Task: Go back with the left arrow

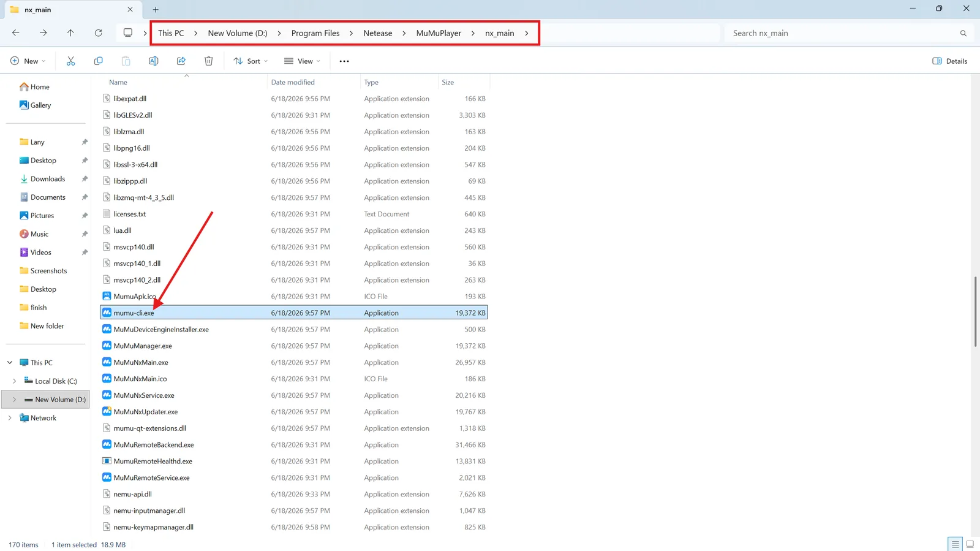Action: click(16, 33)
